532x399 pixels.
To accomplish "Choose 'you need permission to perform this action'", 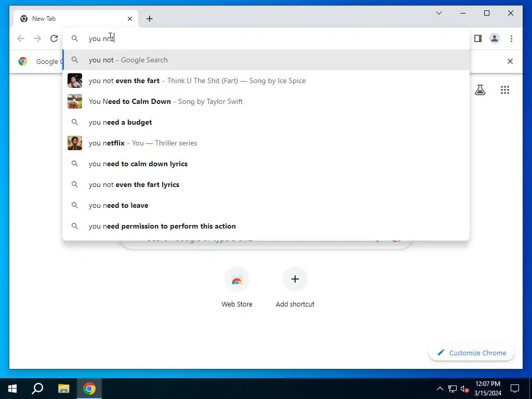I will [x=267, y=226].
